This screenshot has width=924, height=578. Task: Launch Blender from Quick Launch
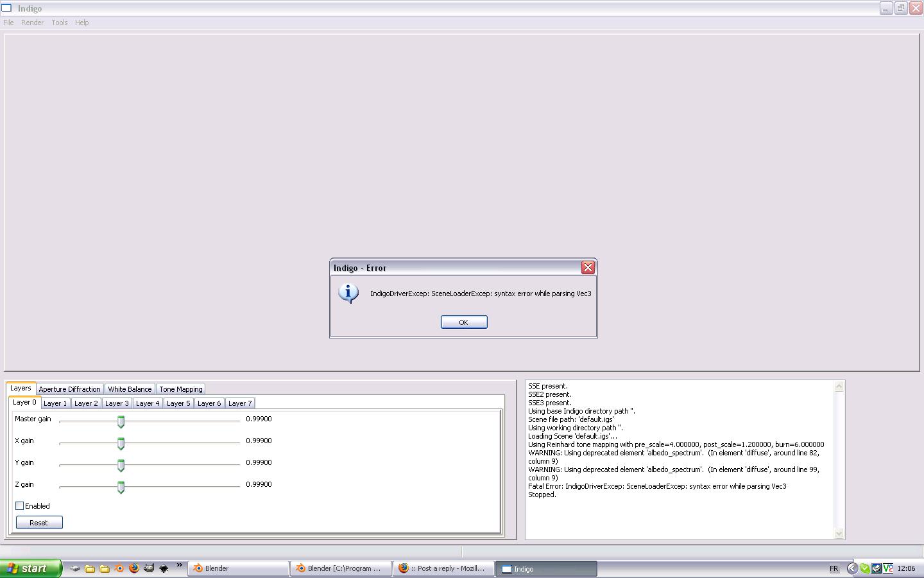[119, 568]
